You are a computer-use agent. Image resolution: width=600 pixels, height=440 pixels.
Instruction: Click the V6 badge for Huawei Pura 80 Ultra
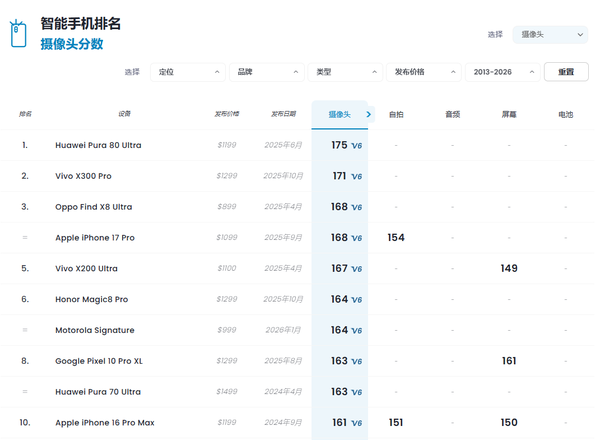tap(357, 146)
